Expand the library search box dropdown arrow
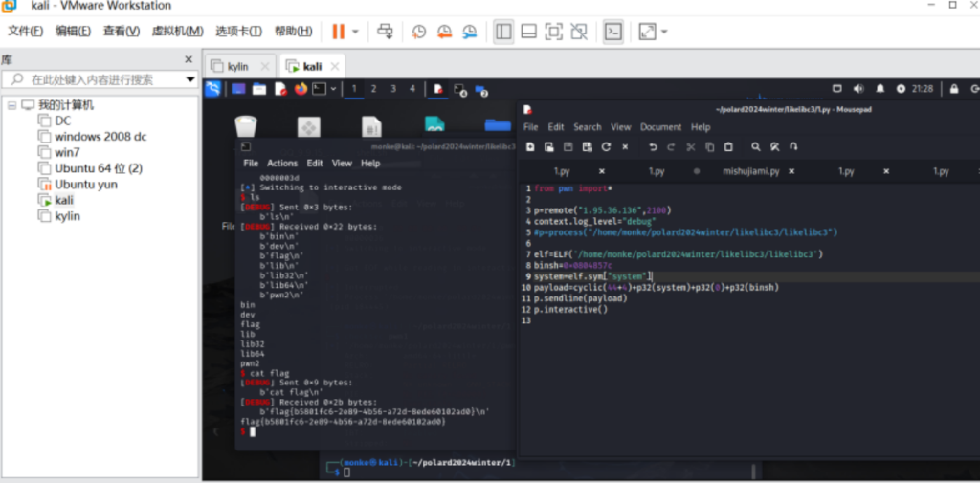This screenshot has height=483, width=980. point(189,79)
